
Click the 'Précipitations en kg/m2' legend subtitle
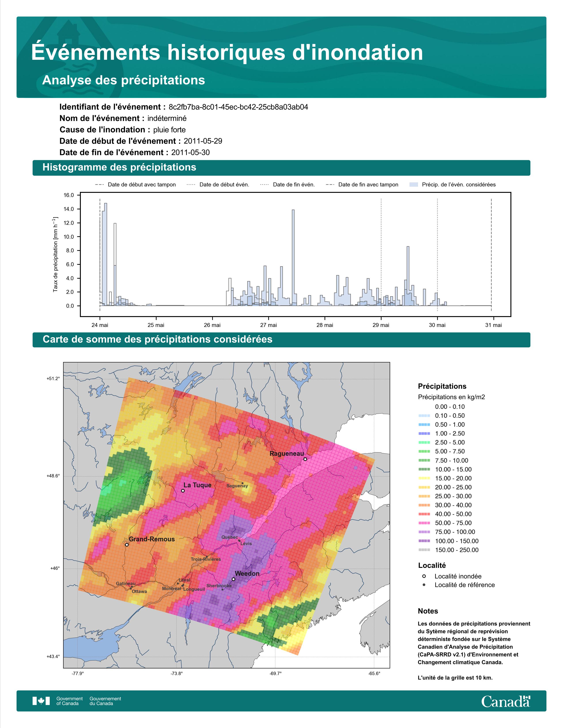[x=452, y=397]
